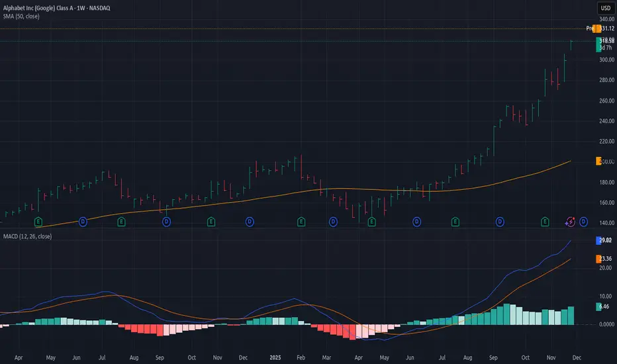This screenshot has height=364, width=617.
Task: Click the Feb label on the time axis
Action: point(301,357)
